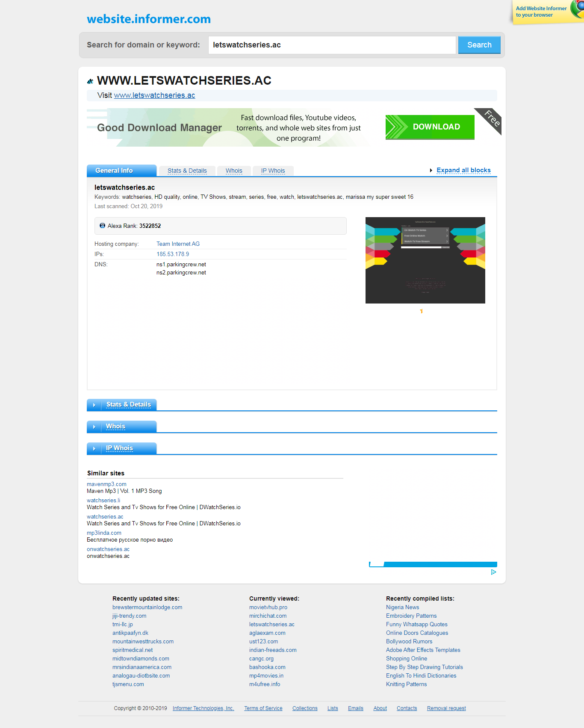Screen dimensions: 584x728
Task: Open m4ufree.info link
Action: [265, 684]
